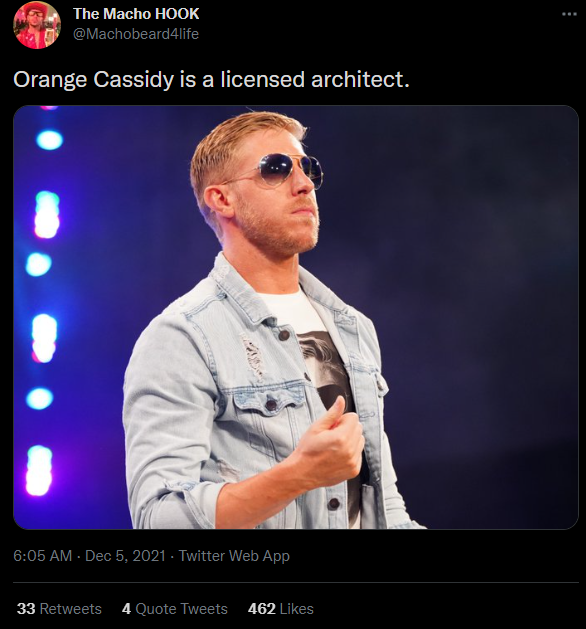View the 4 Quote Tweets list
The height and width of the screenshot is (629, 586).
[174, 609]
